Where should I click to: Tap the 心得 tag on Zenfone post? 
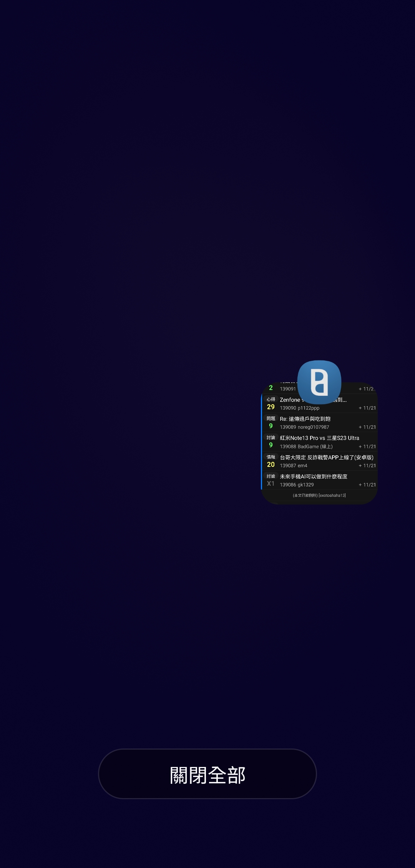(x=271, y=399)
